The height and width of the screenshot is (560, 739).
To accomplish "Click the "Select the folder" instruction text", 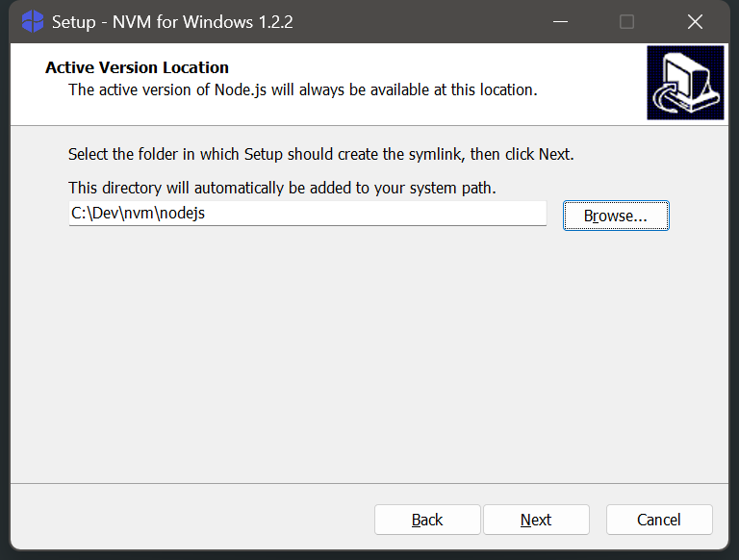I will pyautogui.click(x=320, y=154).
